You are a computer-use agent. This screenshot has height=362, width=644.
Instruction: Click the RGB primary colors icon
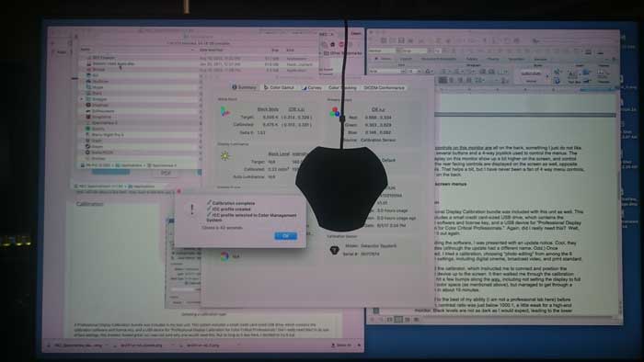pyautogui.click(x=335, y=111)
